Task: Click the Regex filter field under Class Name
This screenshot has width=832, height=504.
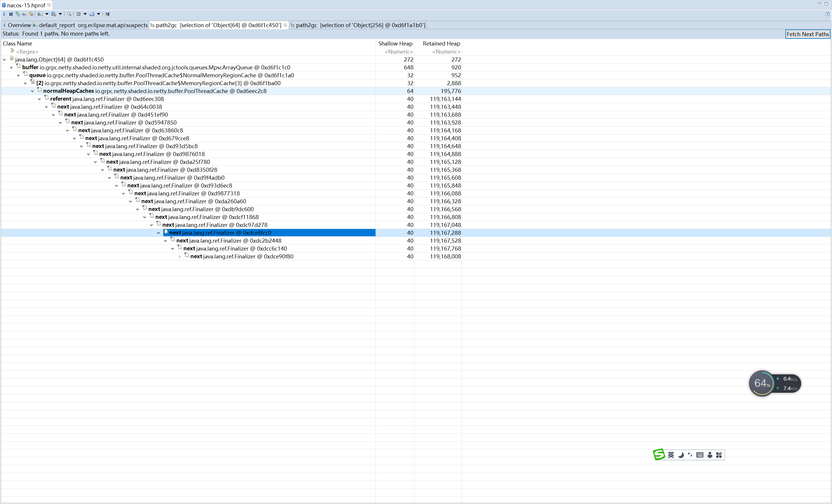Action: click(x=28, y=52)
